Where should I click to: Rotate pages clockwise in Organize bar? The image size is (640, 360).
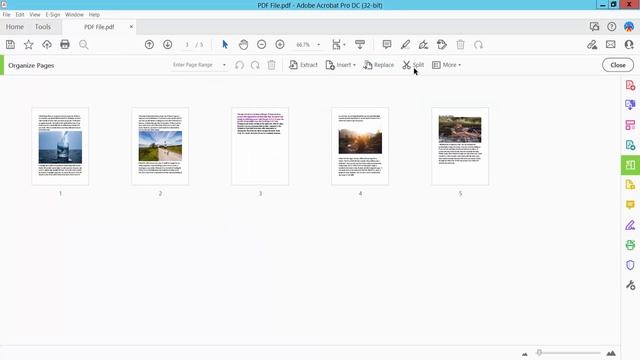tap(256, 65)
